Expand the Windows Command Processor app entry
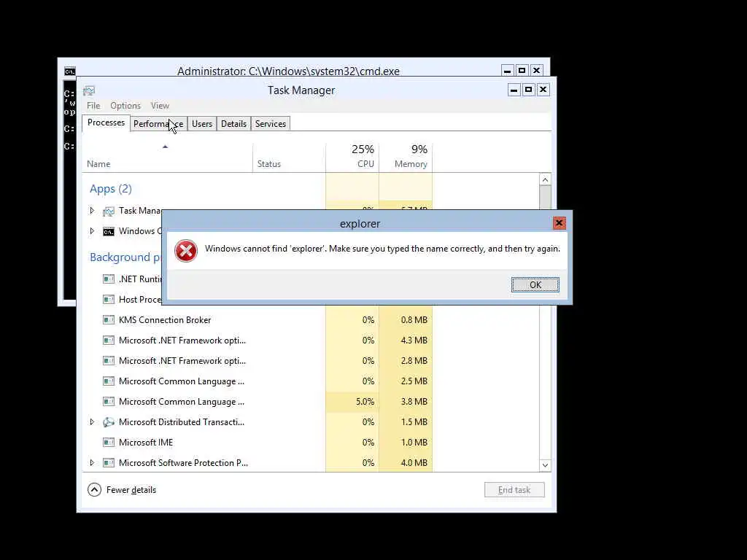The height and width of the screenshot is (560, 747). click(92, 231)
